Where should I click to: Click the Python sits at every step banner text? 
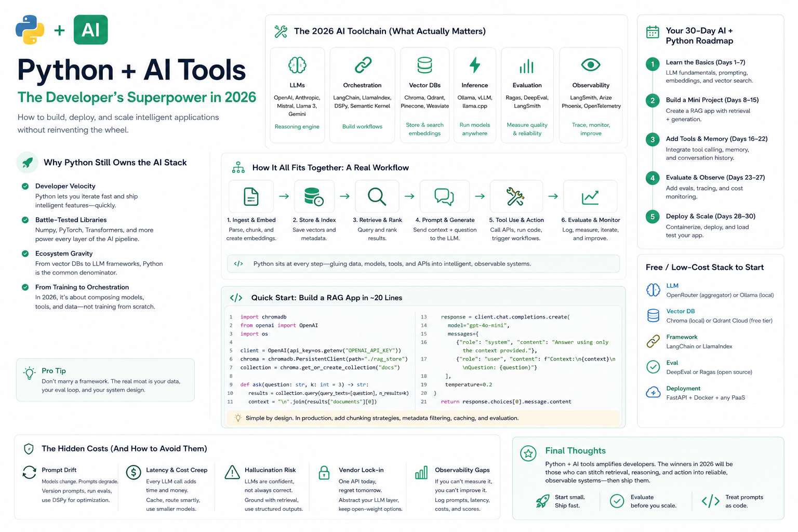coord(392,264)
